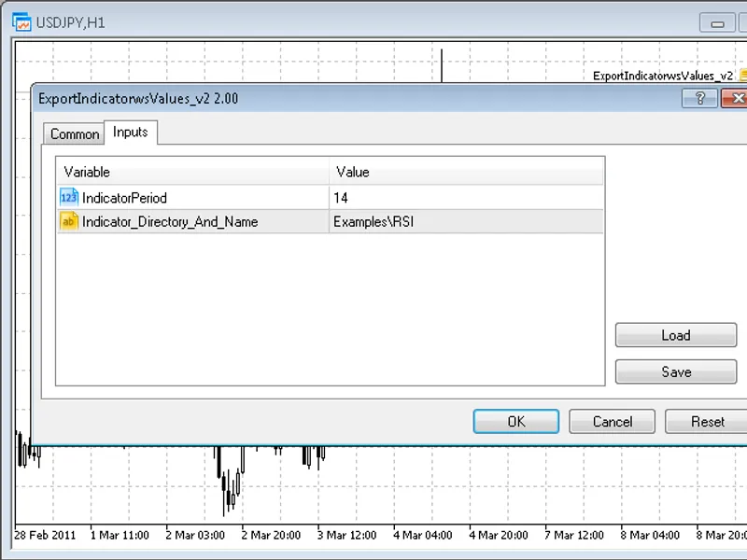Cancel the indicator dialog

(x=613, y=422)
